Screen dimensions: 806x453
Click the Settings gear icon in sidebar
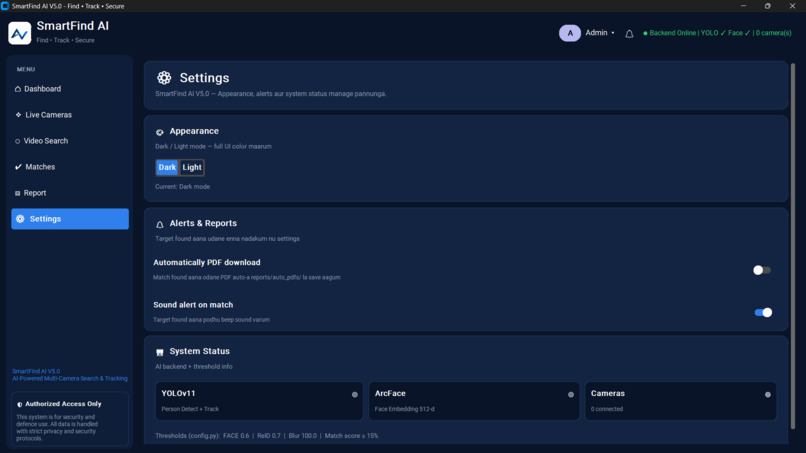(20, 219)
